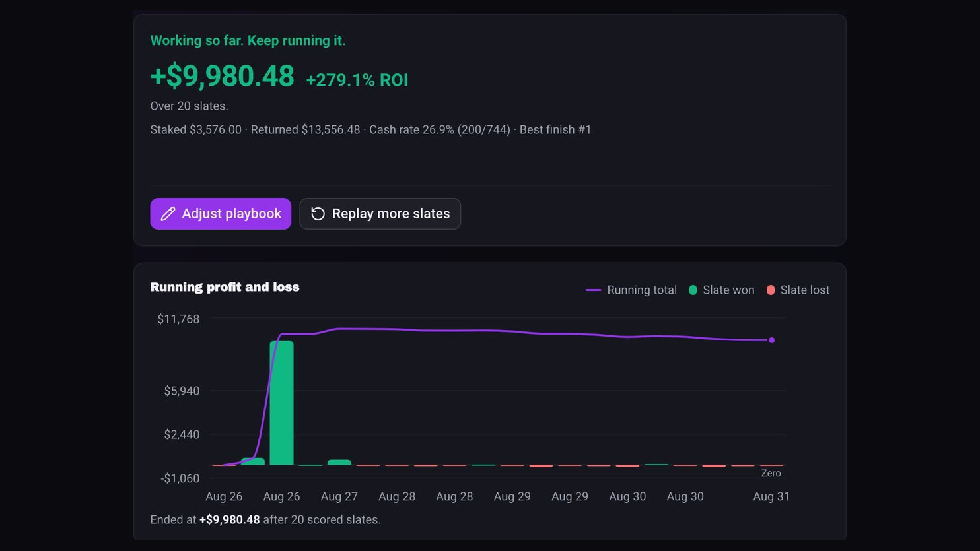Click the 'Running profit and loss' chart title
980x551 pixels.
pos(225,287)
